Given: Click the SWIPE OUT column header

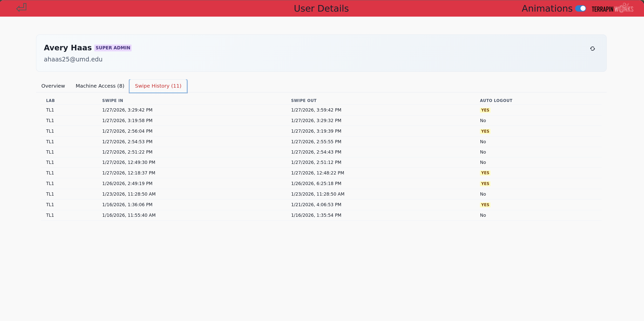Looking at the screenshot, I should 303,100.
